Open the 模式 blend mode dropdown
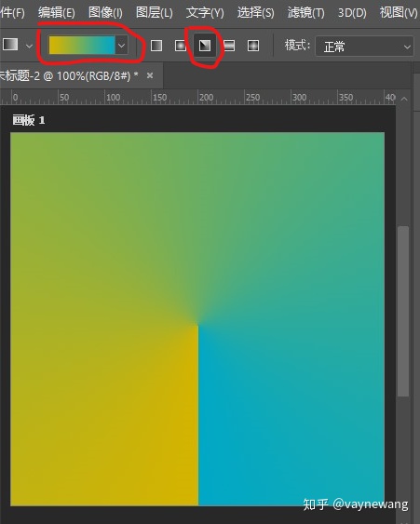420x524 pixels. (x=364, y=47)
